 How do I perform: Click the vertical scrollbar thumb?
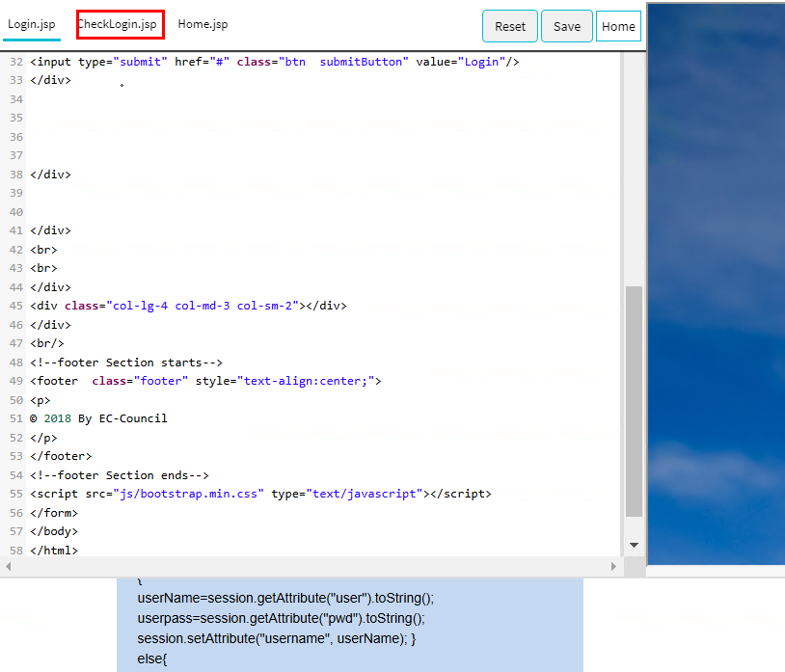pyautogui.click(x=634, y=401)
